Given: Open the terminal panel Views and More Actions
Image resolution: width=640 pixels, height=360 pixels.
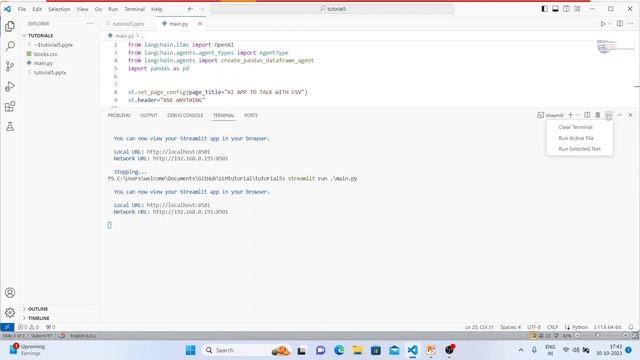Looking at the screenshot, I should tap(609, 115).
